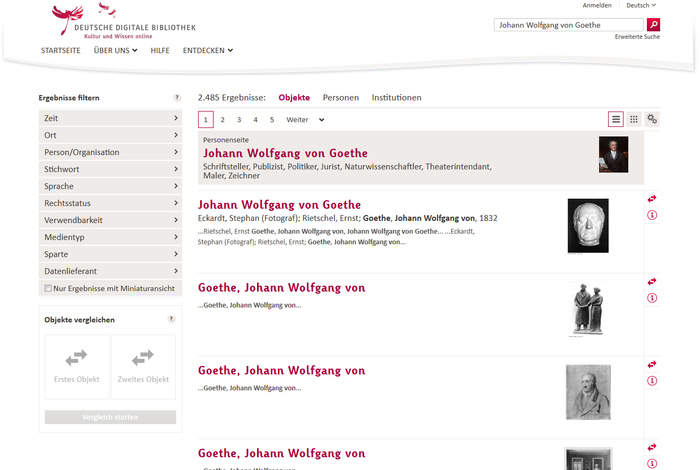Expand the Datenlieferant filter

click(110, 271)
